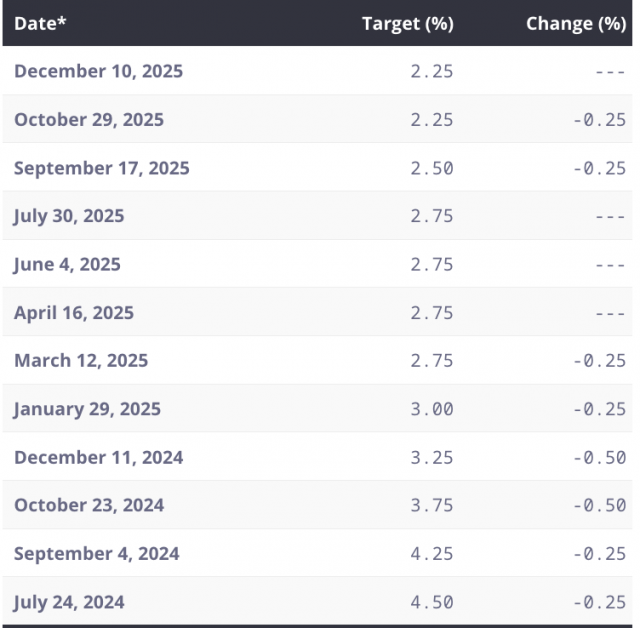Select the December 11, 2024 date

tap(98, 457)
